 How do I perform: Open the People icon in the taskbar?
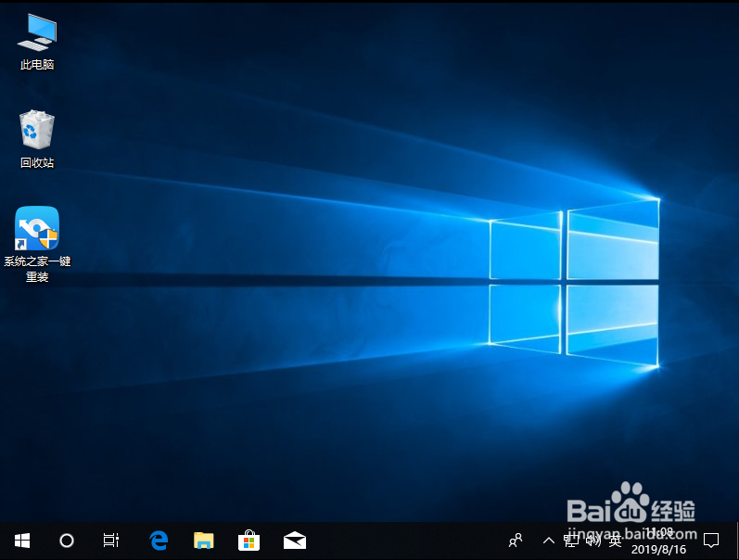pyautogui.click(x=516, y=541)
